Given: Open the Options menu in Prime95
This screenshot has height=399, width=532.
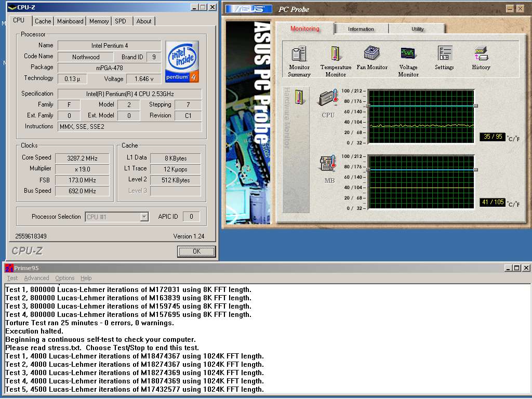Looking at the screenshot, I should (x=64, y=278).
